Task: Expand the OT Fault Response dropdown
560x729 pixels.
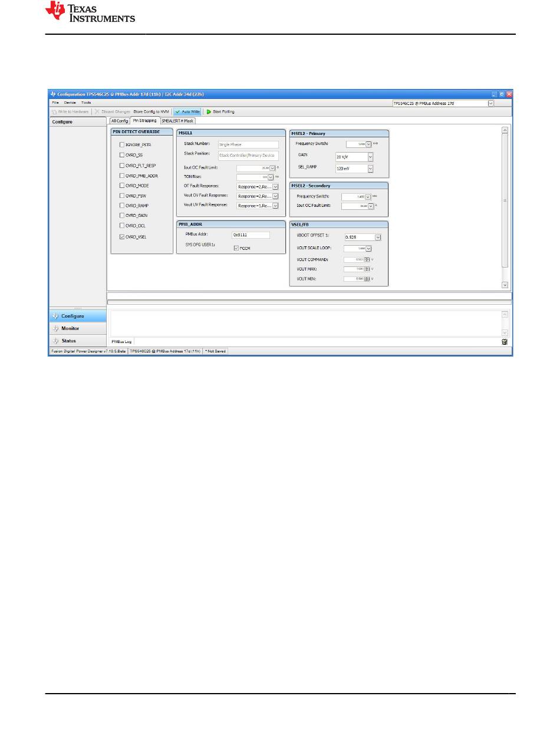Action: (275, 187)
